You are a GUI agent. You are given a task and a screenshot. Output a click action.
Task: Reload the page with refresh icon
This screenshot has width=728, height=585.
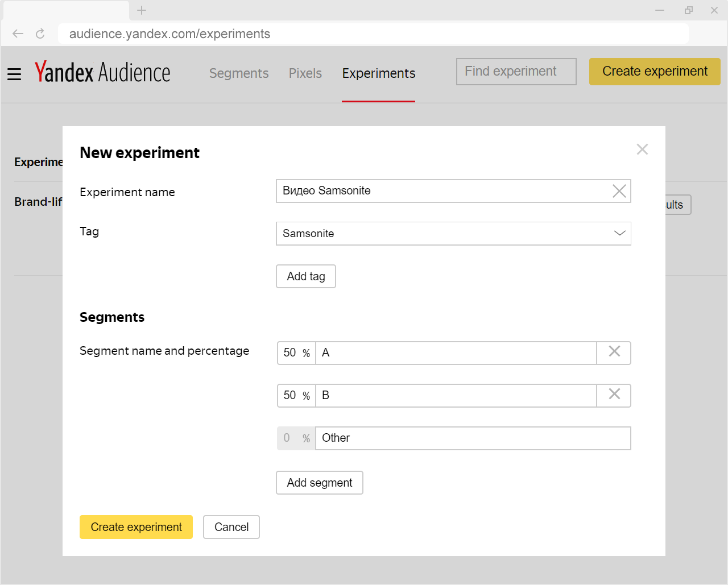[40, 34]
